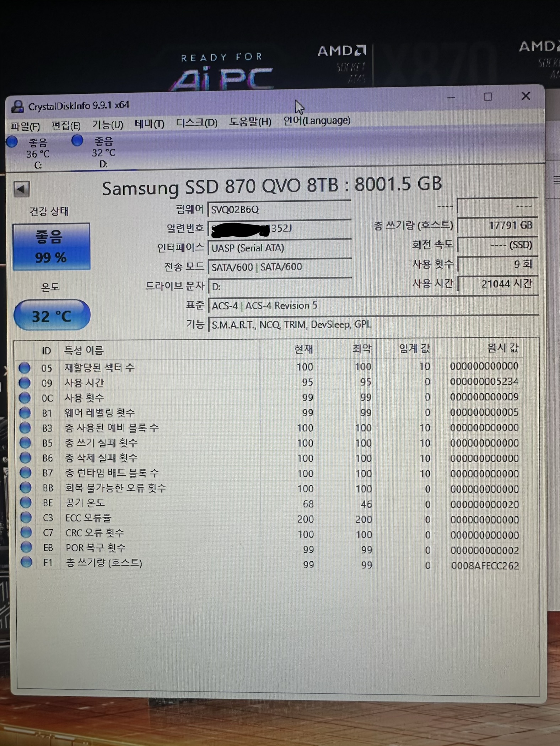The height and width of the screenshot is (746, 560).
Task: Click the 좋음 99 % health status button
Action: pyautogui.click(x=52, y=247)
